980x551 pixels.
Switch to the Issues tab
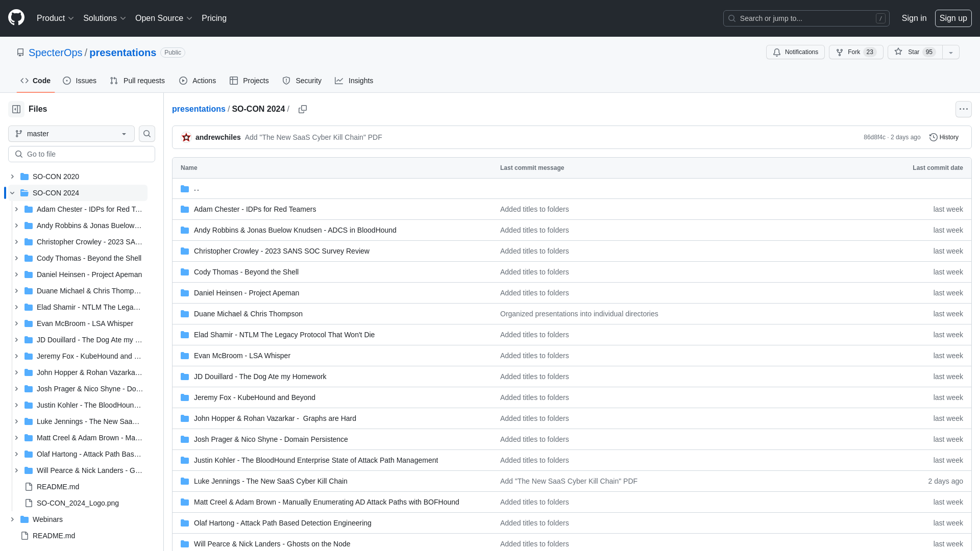pyautogui.click(x=80, y=81)
